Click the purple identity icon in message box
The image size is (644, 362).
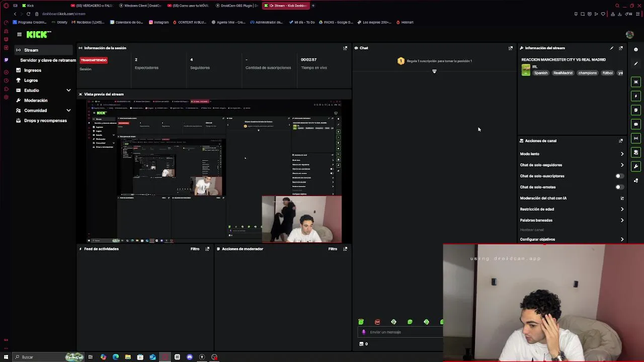point(364,332)
